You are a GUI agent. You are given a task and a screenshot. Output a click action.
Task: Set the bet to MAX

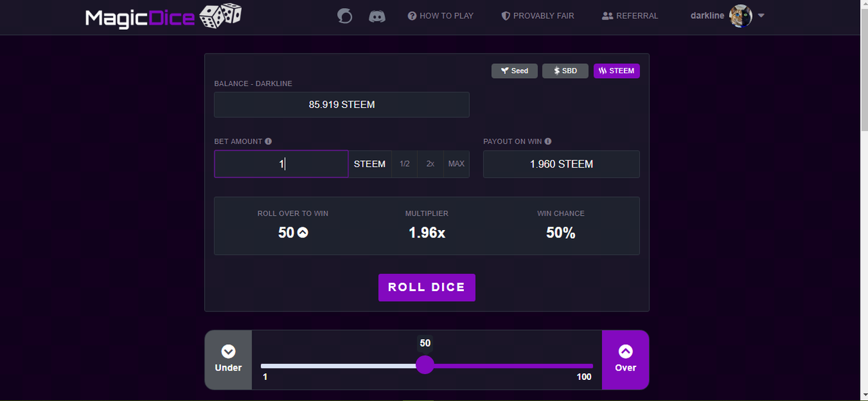point(456,164)
